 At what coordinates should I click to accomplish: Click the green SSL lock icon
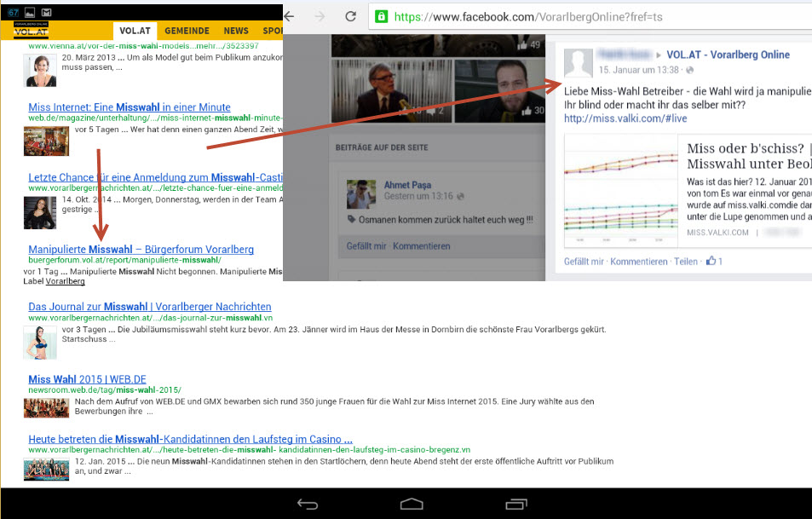tap(381, 16)
